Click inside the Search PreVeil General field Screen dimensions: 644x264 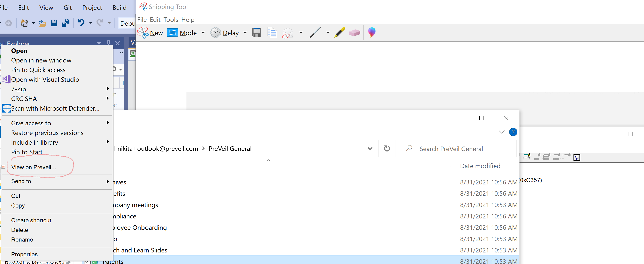click(x=458, y=148)
